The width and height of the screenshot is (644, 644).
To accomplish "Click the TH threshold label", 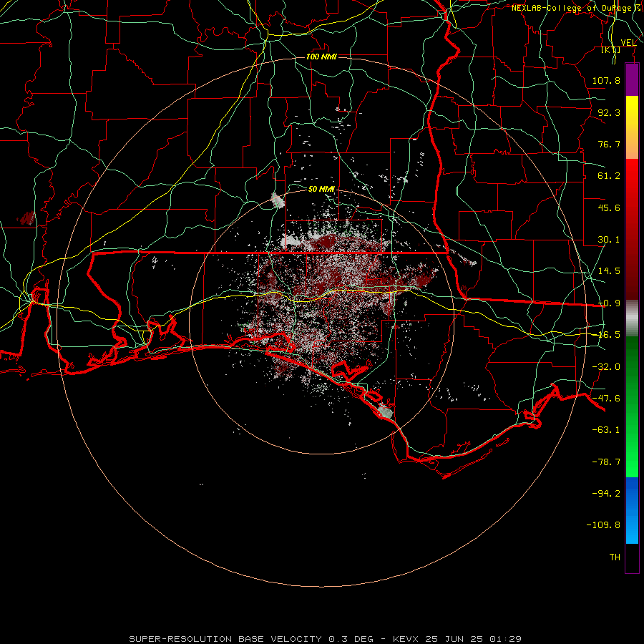I will pyautogui.click(x=615, y=557).
